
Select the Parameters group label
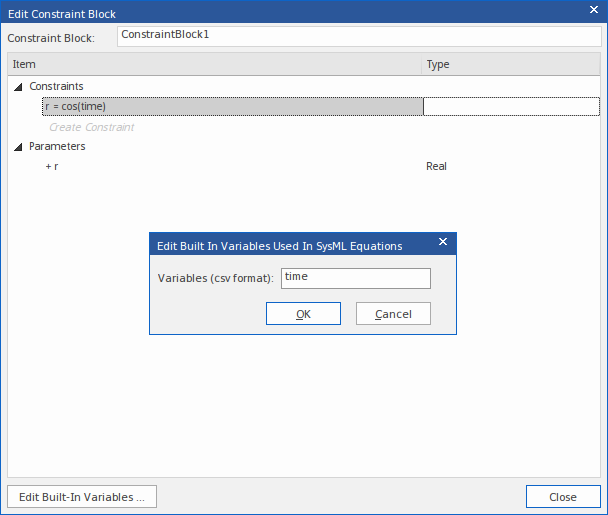coord(57,147)
